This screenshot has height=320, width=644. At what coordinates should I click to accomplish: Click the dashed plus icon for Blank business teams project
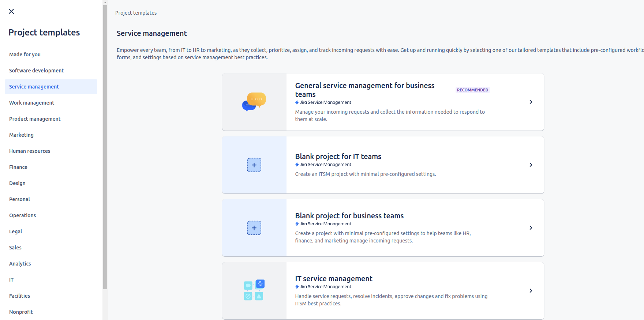coord(254,228)
